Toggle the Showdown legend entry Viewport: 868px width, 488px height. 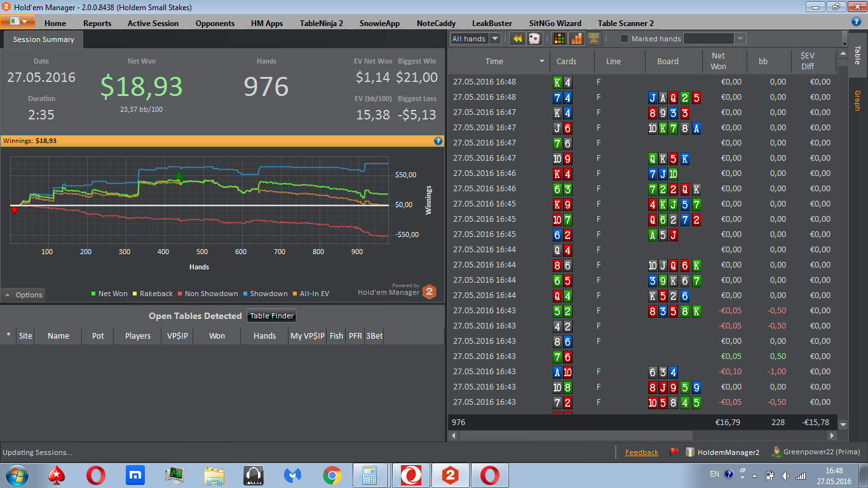(x=265, y=294)
